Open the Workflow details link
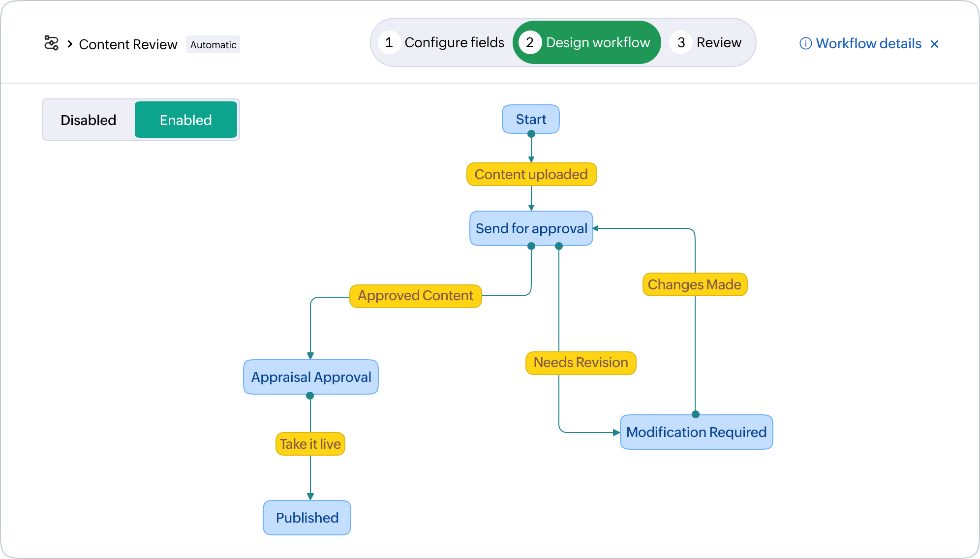Screen dimensions: 980x559 pyautogui.click(x=868, y=44)
